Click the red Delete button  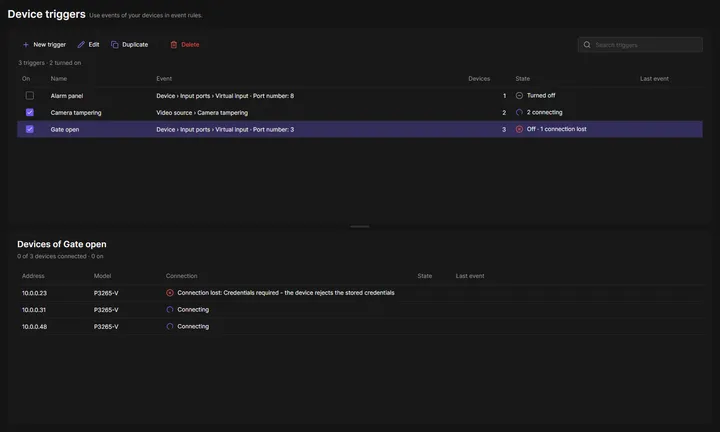pyautogui.click(x=185, y=45)
